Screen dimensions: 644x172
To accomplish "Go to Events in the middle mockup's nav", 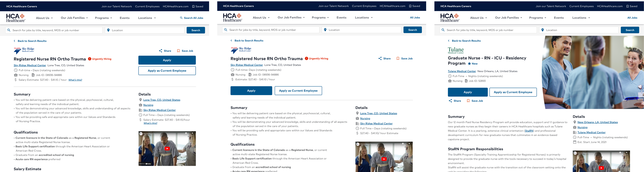I will 341,18.
